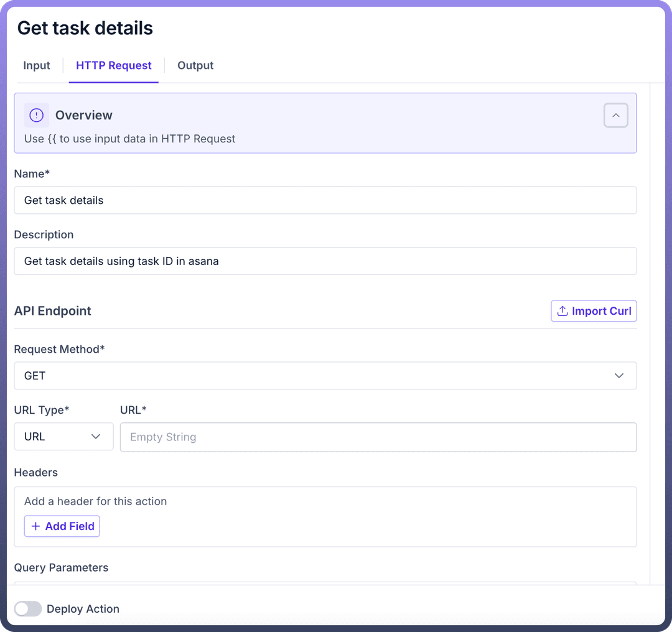
Task: Click the Headers box placeholder text
Action: pyautogui.click(x=95, y=501)
